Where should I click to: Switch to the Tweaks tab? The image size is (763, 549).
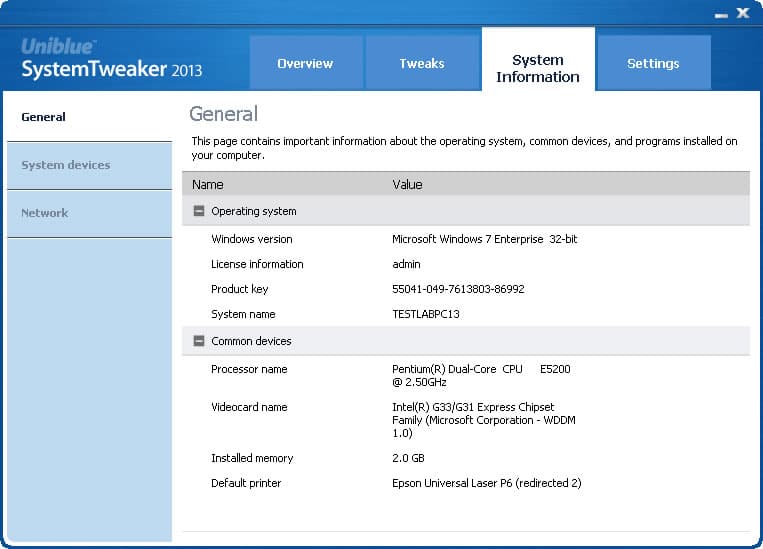pos(422,63)
